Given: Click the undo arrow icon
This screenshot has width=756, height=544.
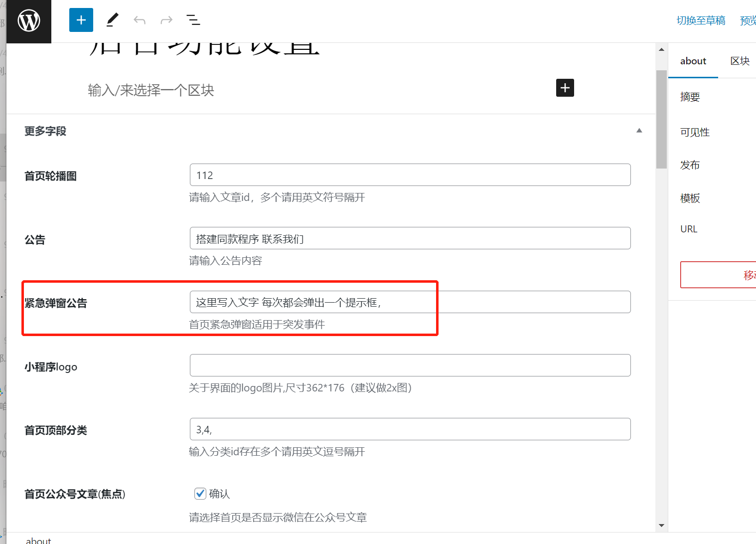Looking at the screenshot, I should click(140, 20).
